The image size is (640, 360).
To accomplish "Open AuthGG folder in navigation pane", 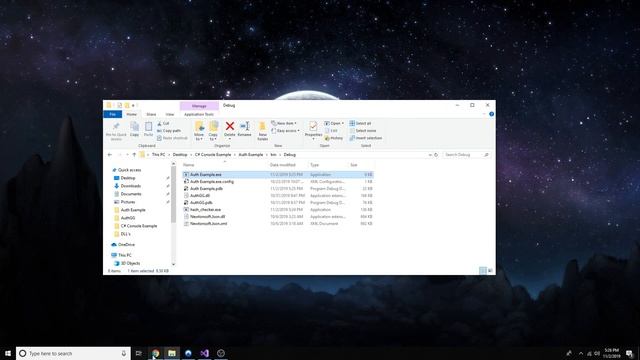I will [128, 218].
